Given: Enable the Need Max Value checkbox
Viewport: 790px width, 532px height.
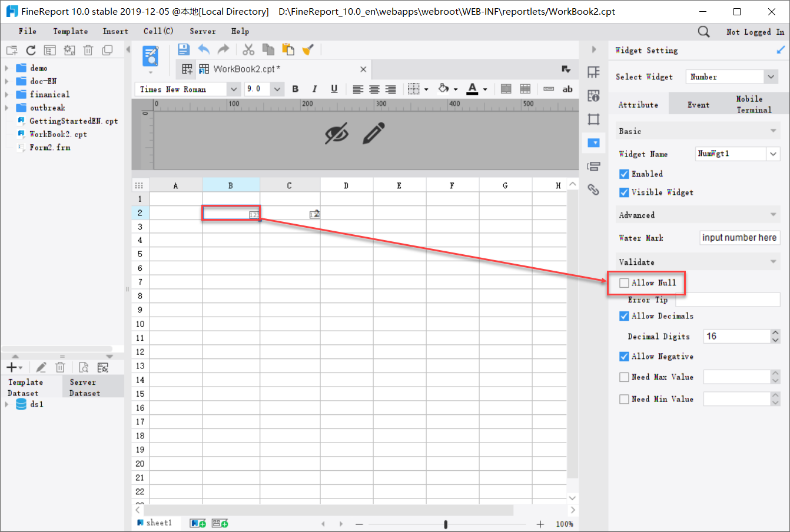Looking at the screenshot, I should click(x=624, y=377).
